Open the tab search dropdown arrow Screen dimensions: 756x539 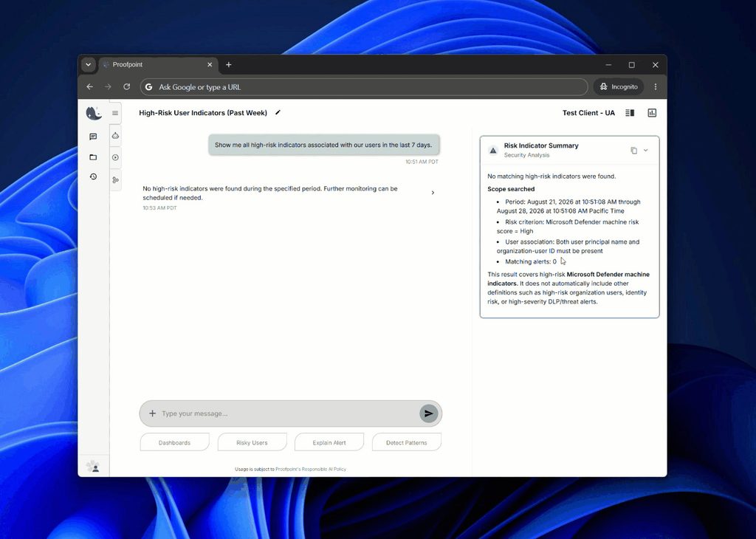[89, 64]
